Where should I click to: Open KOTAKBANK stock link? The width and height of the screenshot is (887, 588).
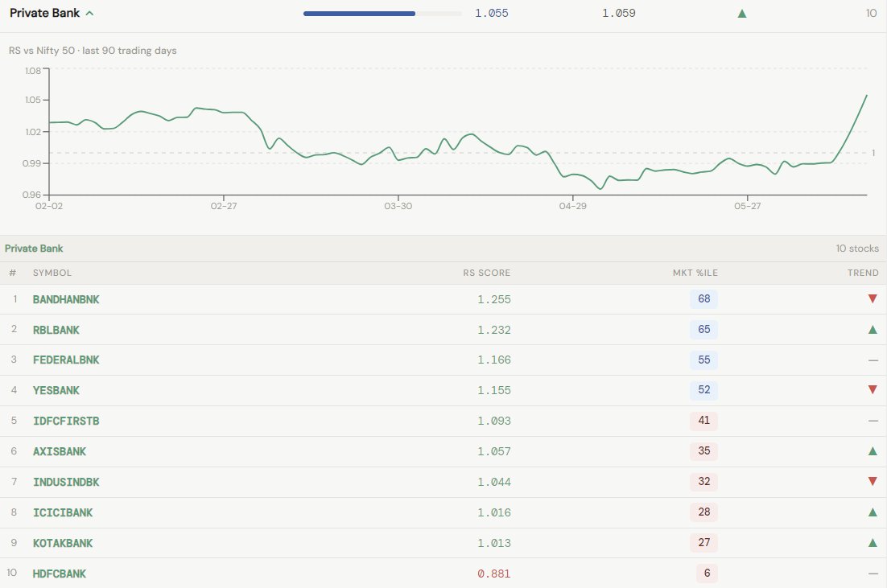(63, 543)
